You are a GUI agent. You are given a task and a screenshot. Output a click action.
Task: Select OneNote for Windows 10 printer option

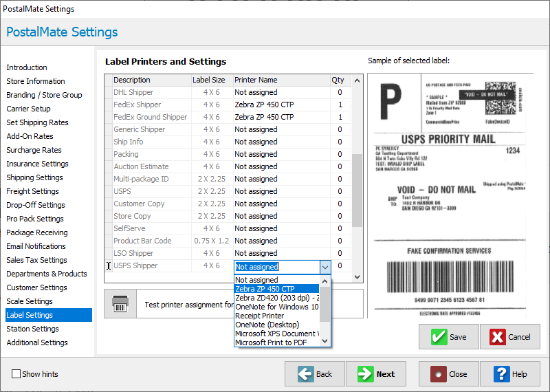pyautogui.click(x=276, y=307)
